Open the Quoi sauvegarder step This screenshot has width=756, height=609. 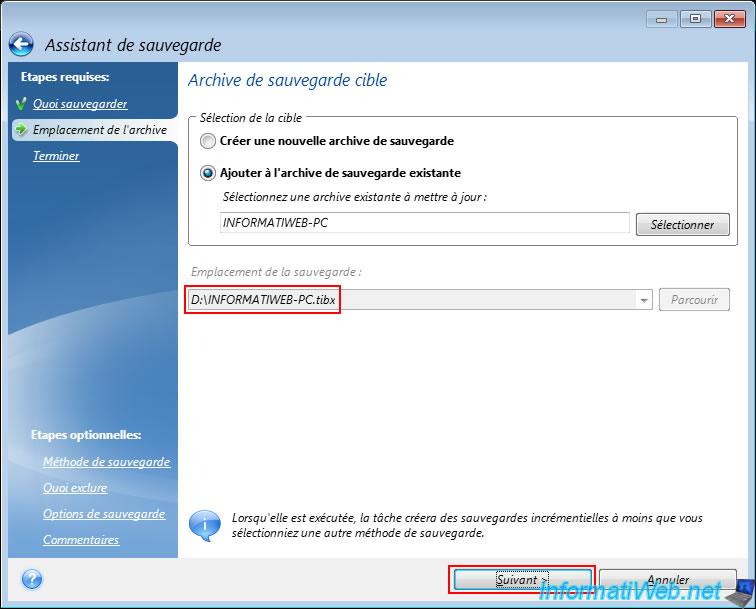coord(80,104)
